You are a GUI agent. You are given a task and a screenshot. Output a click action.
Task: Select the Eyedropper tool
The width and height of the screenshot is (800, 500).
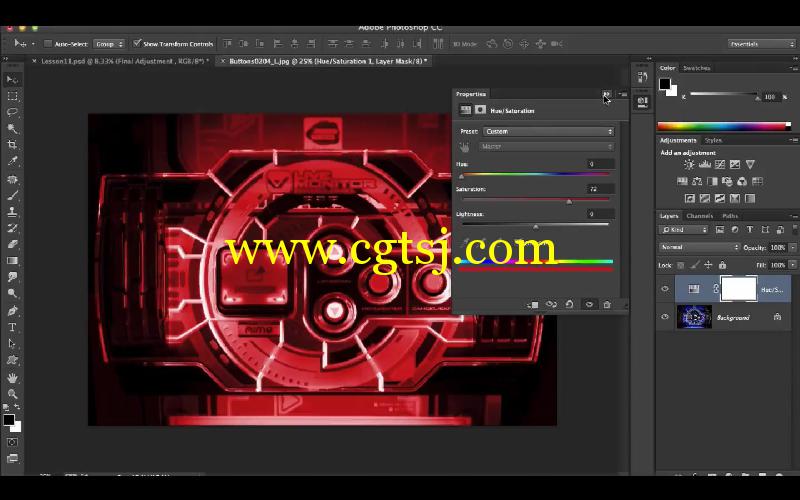pyautogui.click(x=12, y=161)
